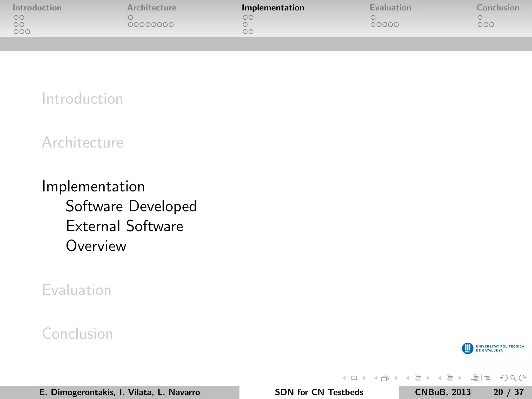
Task: Jump to Evaluation in the outline list
Action: pos(77,290)
